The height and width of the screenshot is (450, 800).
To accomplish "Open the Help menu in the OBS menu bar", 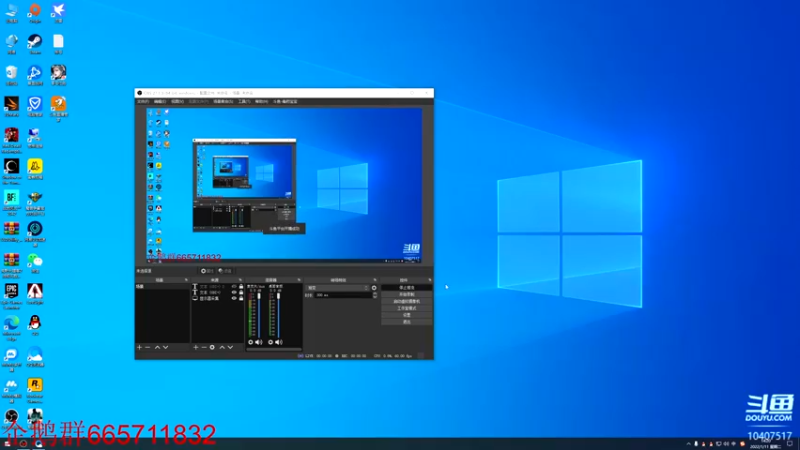I will click(261, 102).
